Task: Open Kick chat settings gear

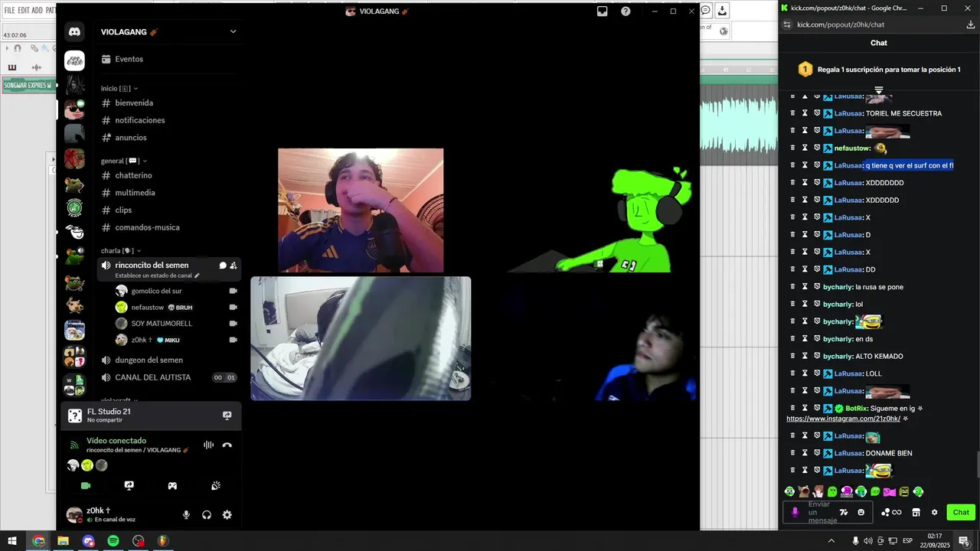Action: 934,512
